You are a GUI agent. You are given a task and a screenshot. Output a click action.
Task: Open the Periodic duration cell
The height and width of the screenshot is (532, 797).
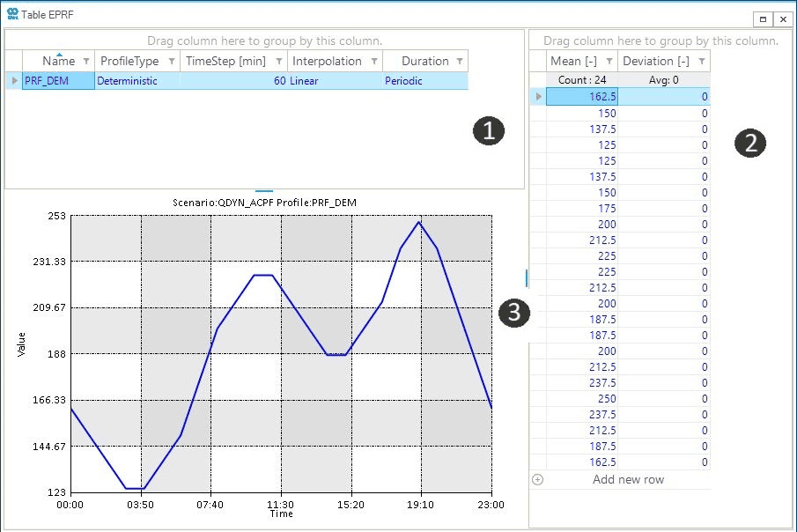pyautogui.click(x=424, y=81)
